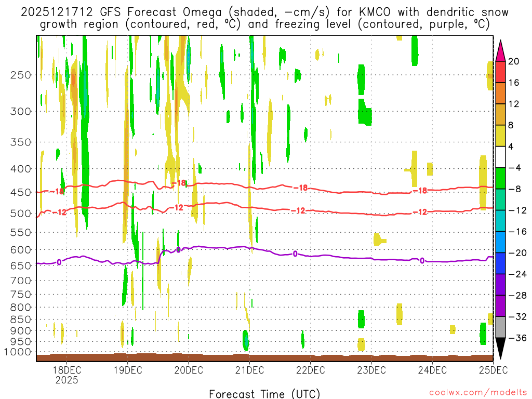This screenshot has height=399, width=532.
Task: Click the 750 pressure level label
Action: (21, 295)
